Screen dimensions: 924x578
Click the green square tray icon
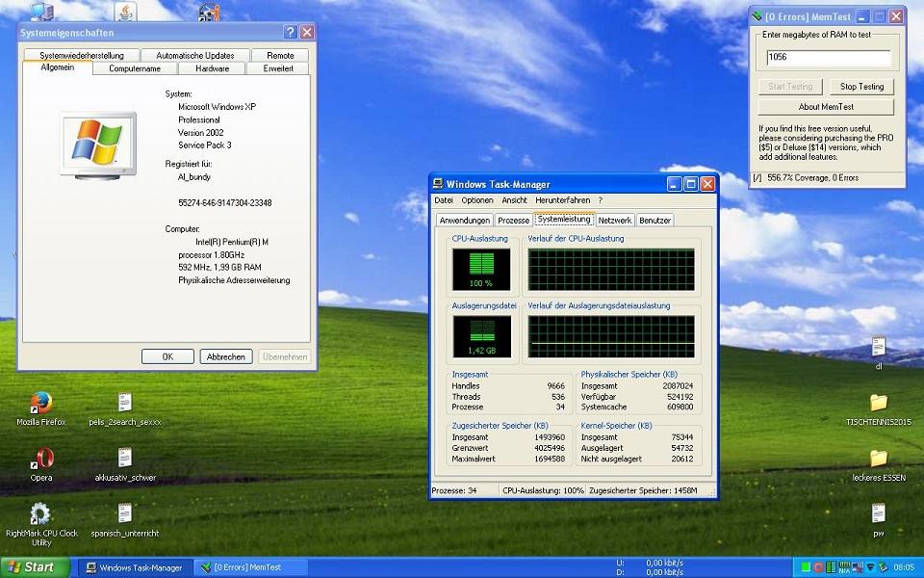point(806,567)
